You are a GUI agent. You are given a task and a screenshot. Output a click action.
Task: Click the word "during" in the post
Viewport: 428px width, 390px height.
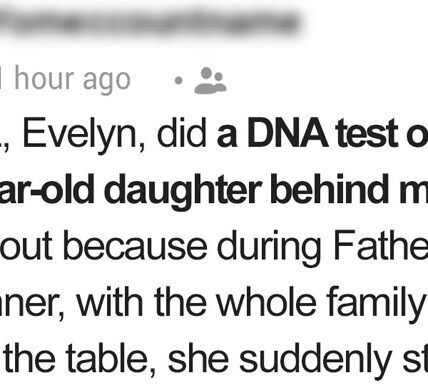[x=269, y=249]
